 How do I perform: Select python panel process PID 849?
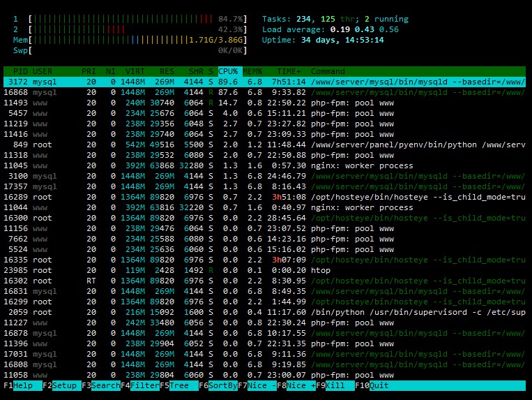(x=264, y=145)
